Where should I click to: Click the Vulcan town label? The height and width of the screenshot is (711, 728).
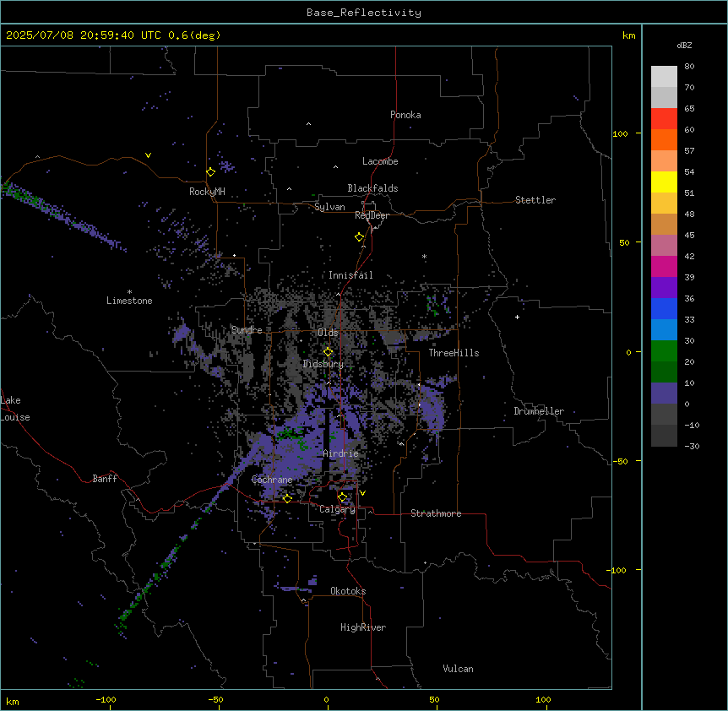pyautogui.click(x=459, y=669)
